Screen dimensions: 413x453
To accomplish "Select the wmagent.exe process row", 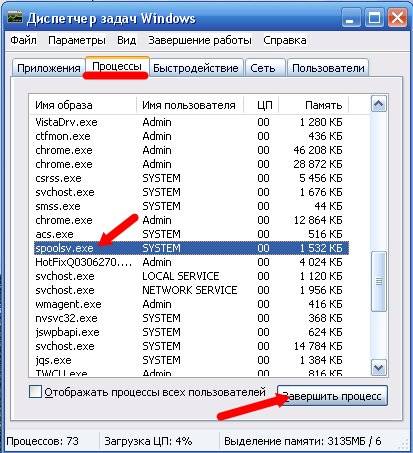I will coord(191,304).
